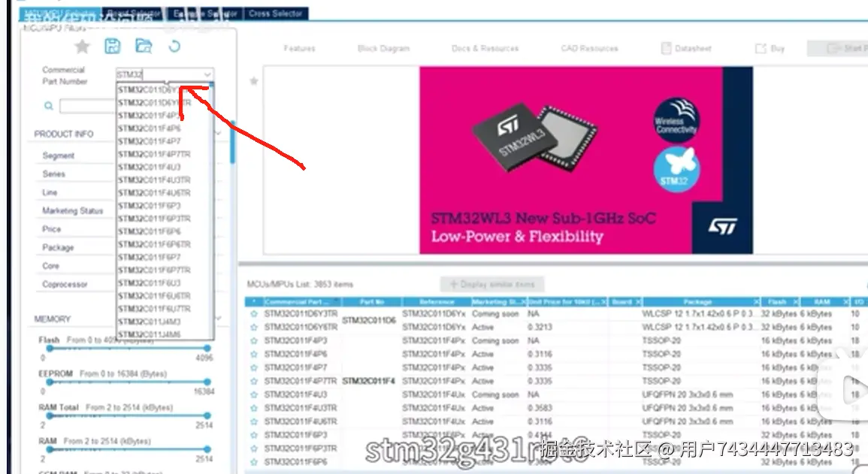The width and height of the screenshot is (868, 474).
Task: Click the Buy cart icon
Action: (761, 49)
